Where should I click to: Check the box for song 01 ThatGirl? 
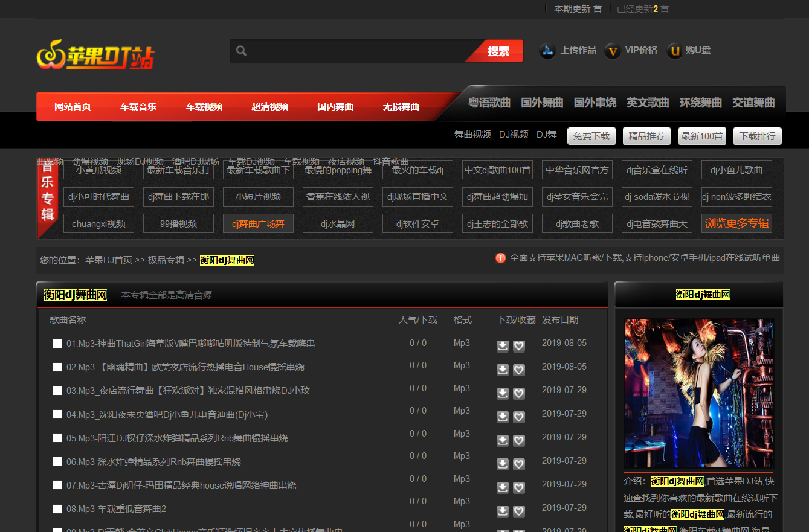point(57,344)
